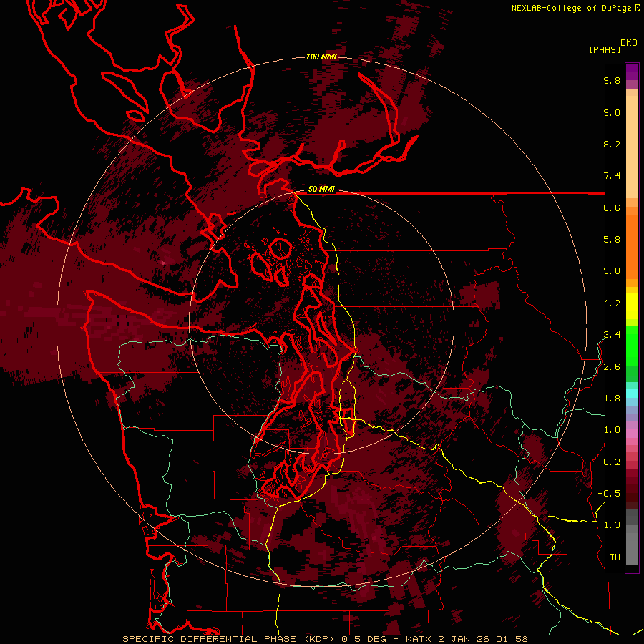The width and height of the screenshot is (644, 644).
Task: Click the 7.4 legend value
Action: [x=612, y=176]
